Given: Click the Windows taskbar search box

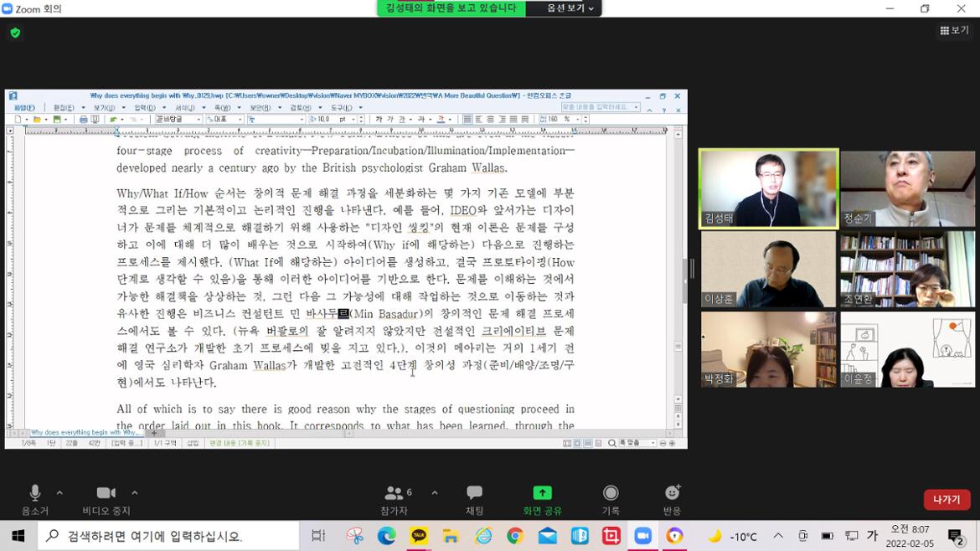Looking at the screenshot, I should 168,536.
